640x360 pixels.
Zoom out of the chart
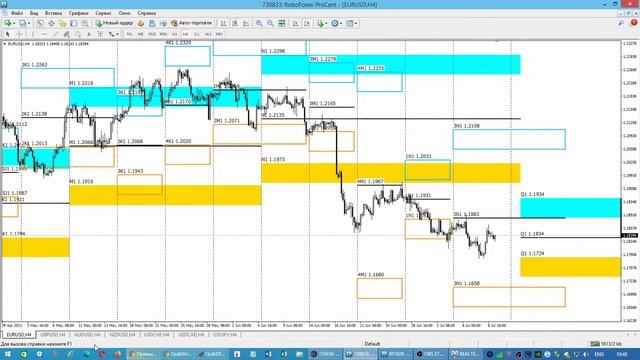[x=270, y=23]
